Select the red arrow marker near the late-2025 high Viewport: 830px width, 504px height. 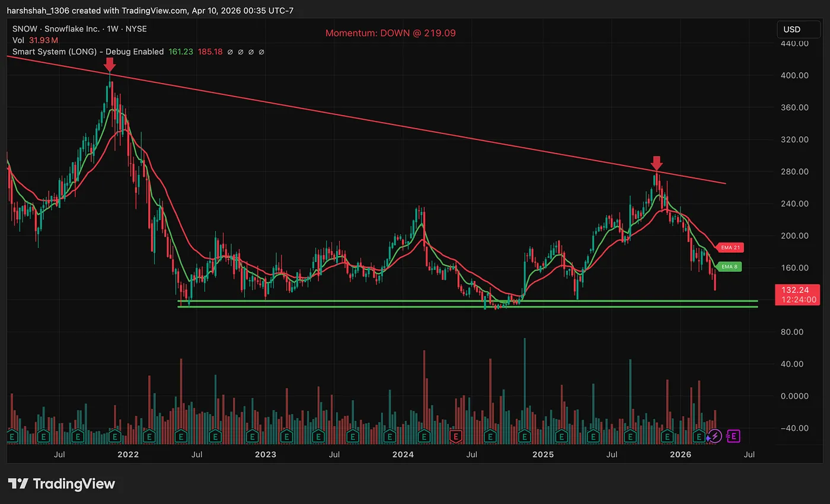[x=656, y=163]
